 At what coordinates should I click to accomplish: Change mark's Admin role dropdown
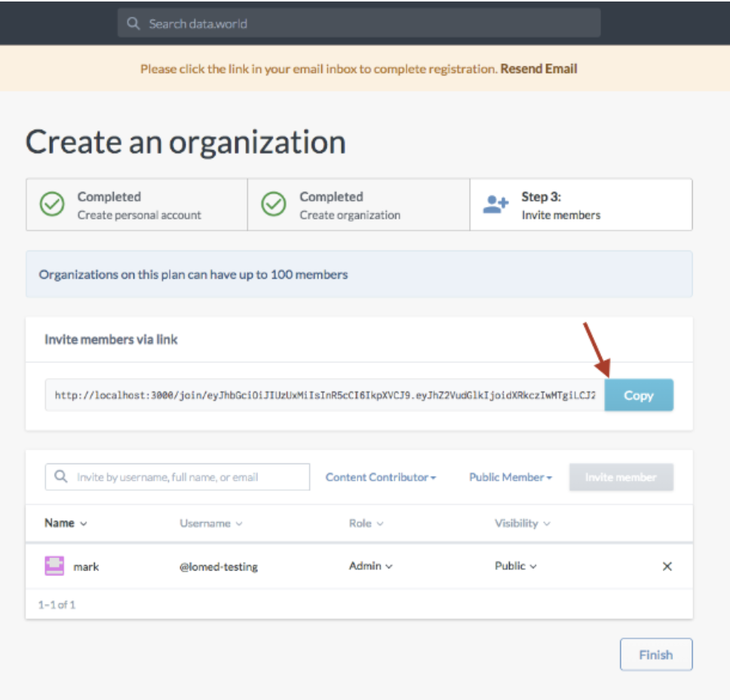click(x=370, y=566)
